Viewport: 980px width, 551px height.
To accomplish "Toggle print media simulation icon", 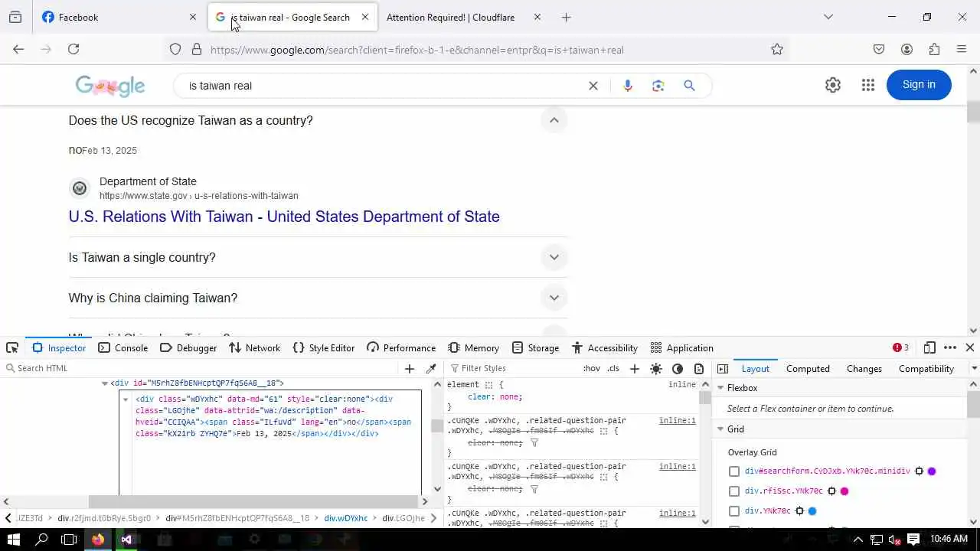I will point(699,369).
